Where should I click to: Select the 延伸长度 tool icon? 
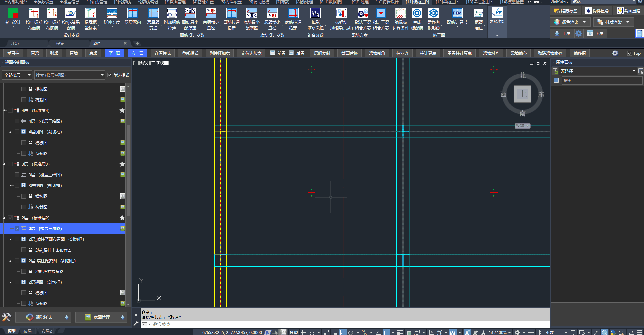point(112,14)
